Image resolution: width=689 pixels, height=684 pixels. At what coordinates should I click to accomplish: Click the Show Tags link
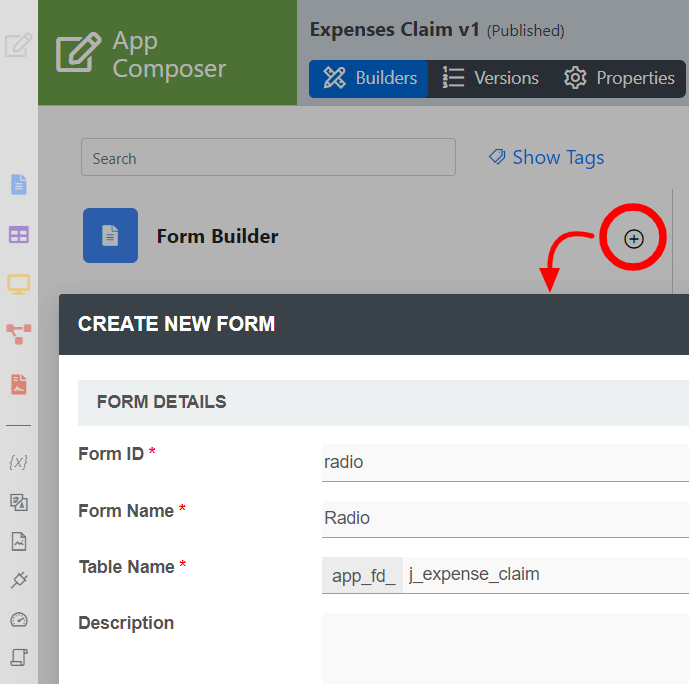pyautogui.click(x=546, y=157)
